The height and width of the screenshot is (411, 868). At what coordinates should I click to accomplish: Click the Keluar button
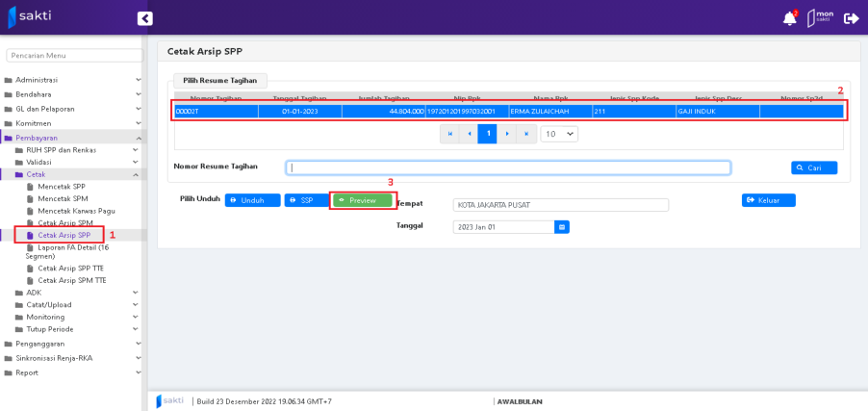coord(768,200)
